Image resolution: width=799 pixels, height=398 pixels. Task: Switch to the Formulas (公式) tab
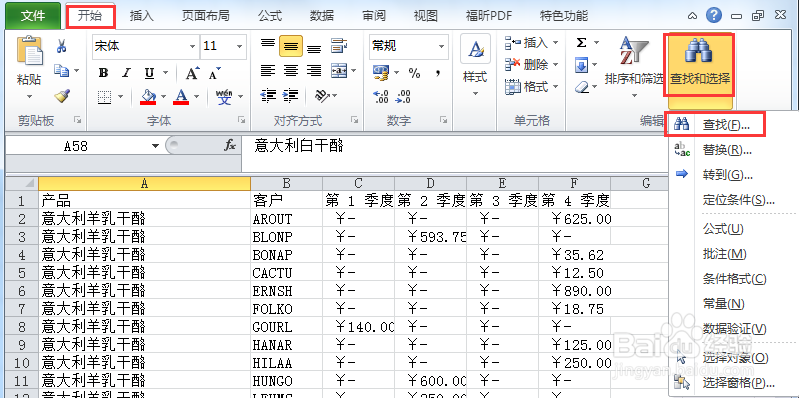[x=270, y=16]
